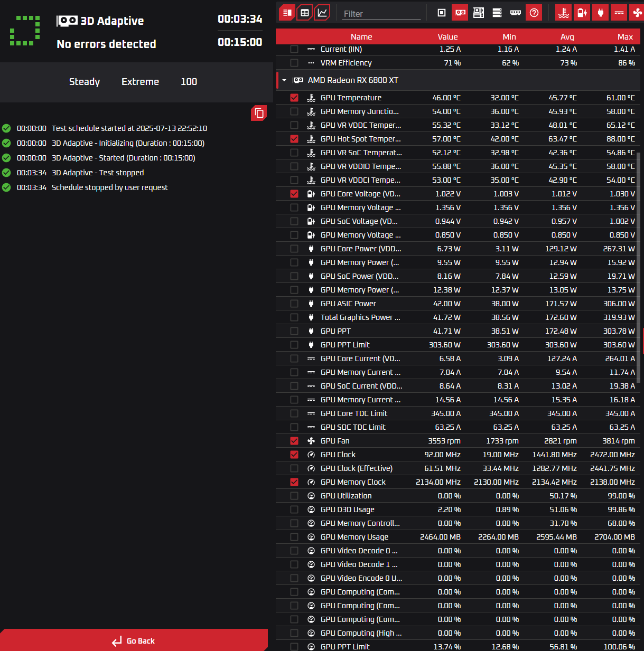Focus the sensor Filter text field
This screenshot has width=644, height=651.
point(381,14)
